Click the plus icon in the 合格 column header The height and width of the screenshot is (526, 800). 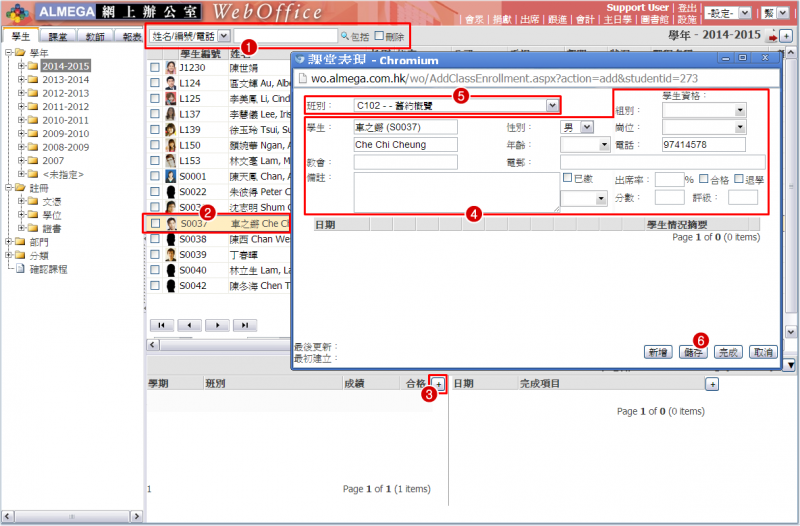click(438, 384)
